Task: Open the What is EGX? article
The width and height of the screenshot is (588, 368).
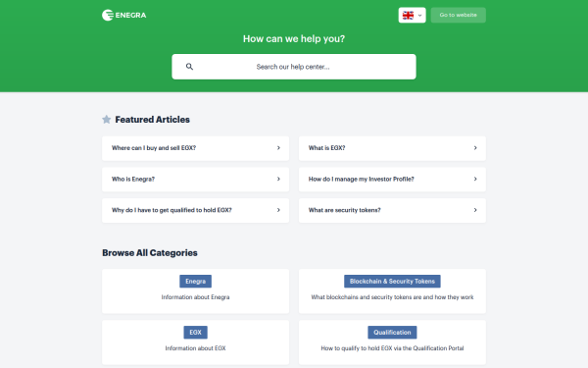Action: point(392,148)
